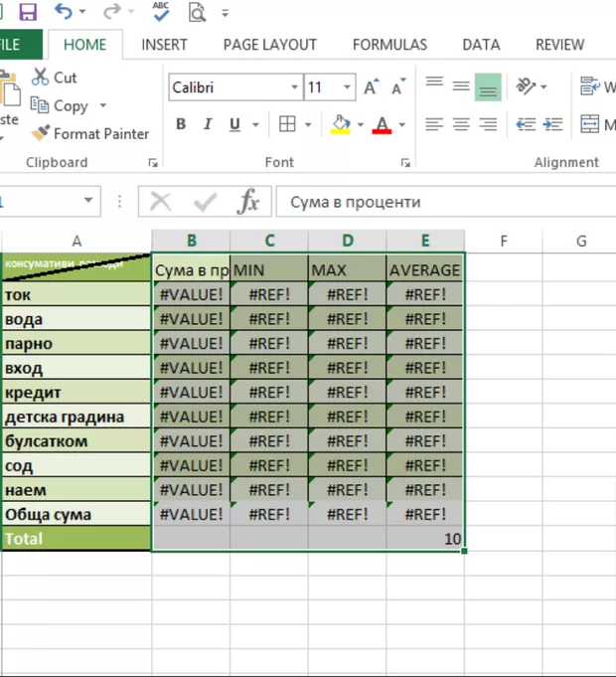616x677 pixels.
Task: Apply the yellow Fill Color bucket
Action: 341,124
